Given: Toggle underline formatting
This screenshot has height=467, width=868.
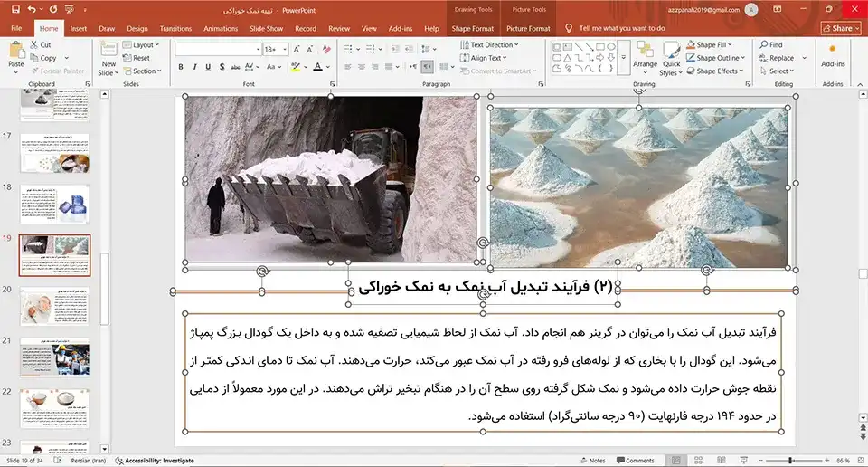Looking at the screenshot, I should pos(208,67).
